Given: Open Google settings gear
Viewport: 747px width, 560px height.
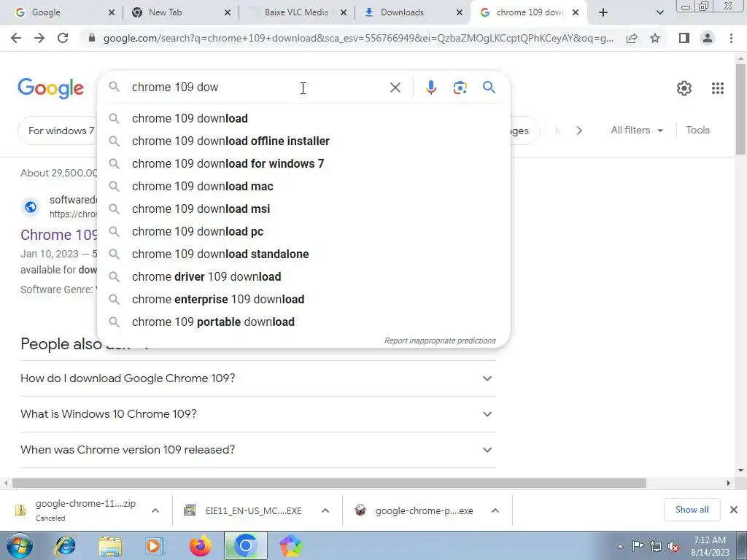Looking at the screenshot, I should (684, 88).
